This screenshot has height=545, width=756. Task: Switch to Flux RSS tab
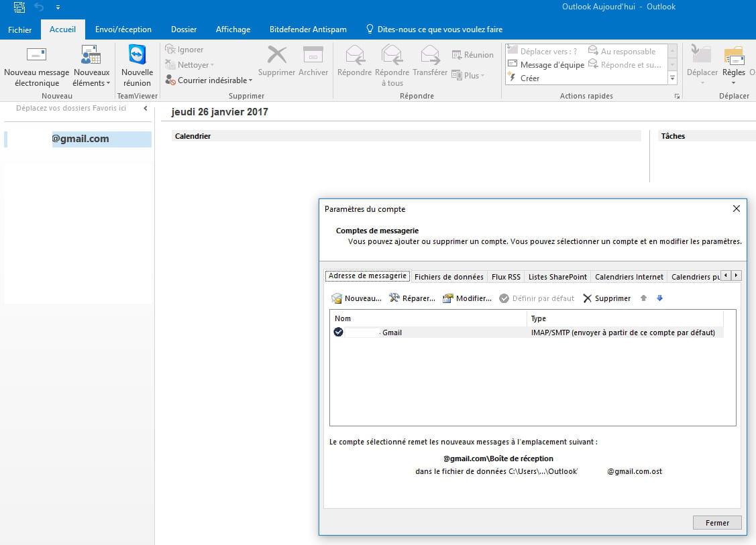pyautogui.click(x=506, y=277)
